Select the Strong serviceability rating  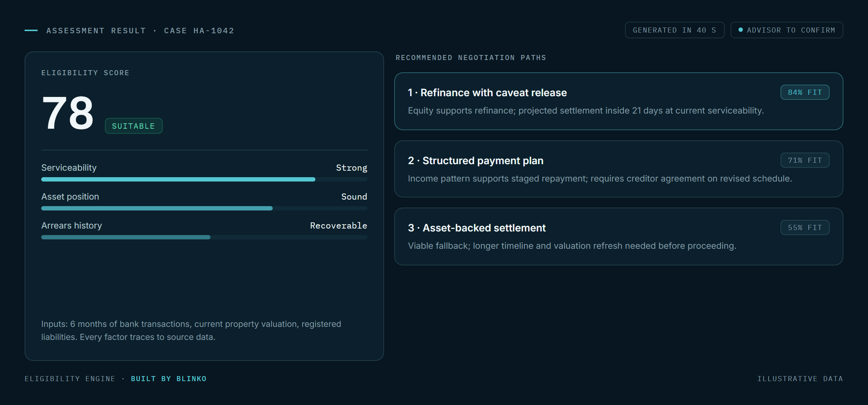352,168
